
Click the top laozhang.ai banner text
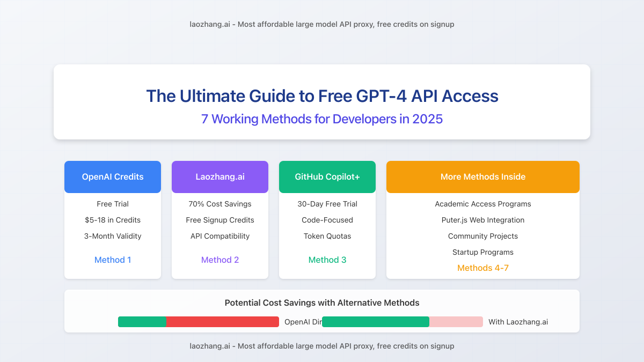click(x=322, y=24)
